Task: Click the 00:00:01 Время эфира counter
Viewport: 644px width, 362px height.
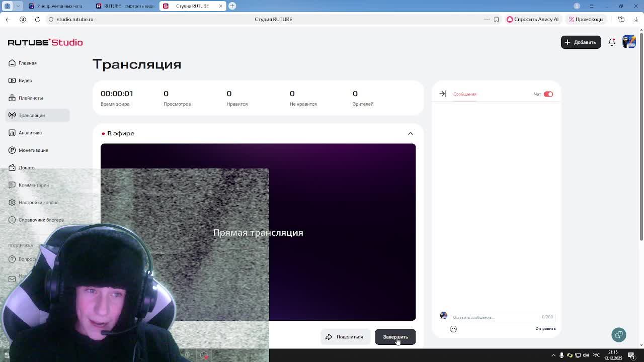Action: coord(117,94)
